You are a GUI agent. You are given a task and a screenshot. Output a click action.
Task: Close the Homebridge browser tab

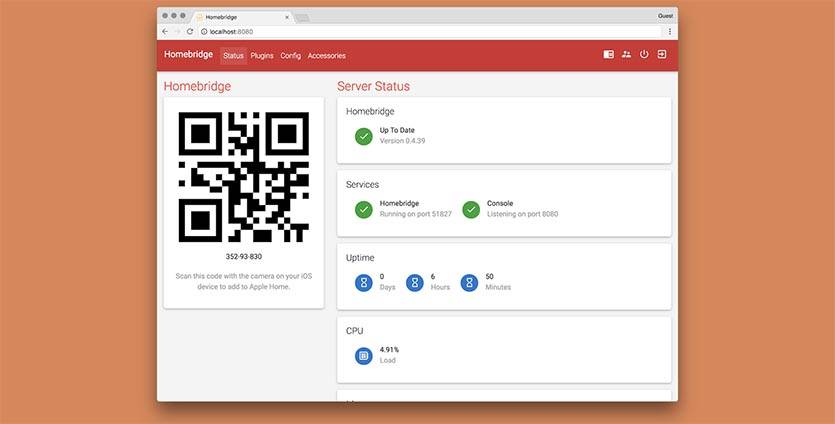click(287, 17)
